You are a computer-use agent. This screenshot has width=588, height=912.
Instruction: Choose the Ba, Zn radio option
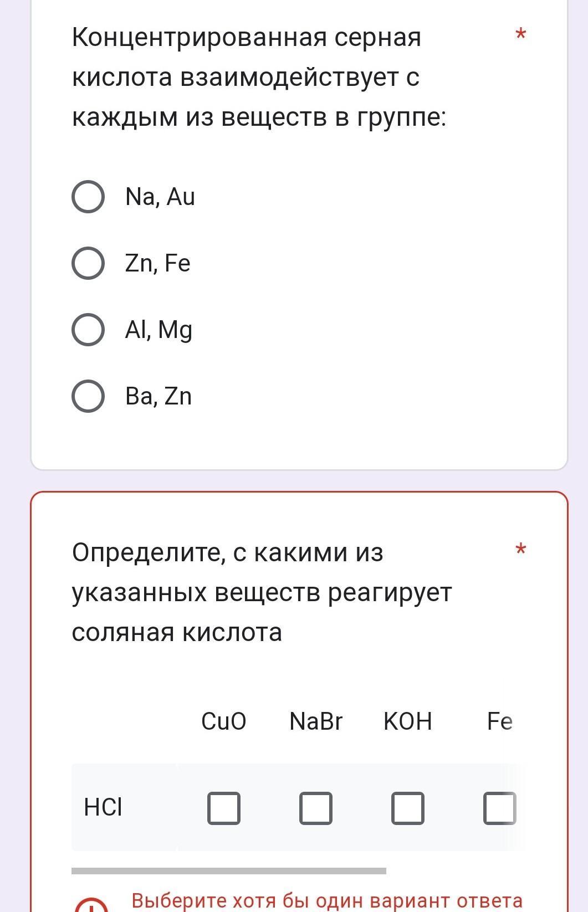88,396
